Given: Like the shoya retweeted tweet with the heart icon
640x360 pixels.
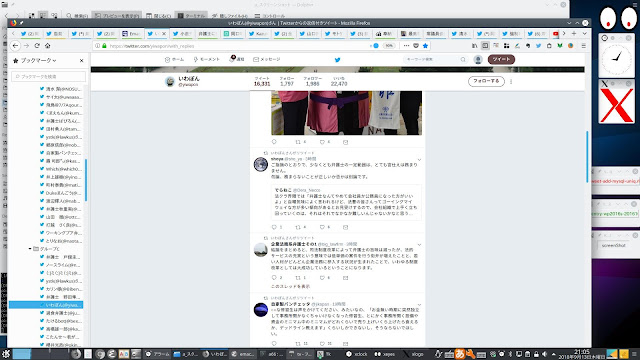Looking at the screenshot, I should (322, 227).
